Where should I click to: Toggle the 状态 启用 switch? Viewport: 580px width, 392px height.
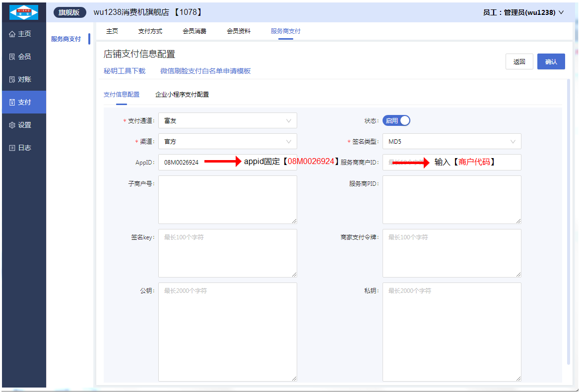point(396,120)
